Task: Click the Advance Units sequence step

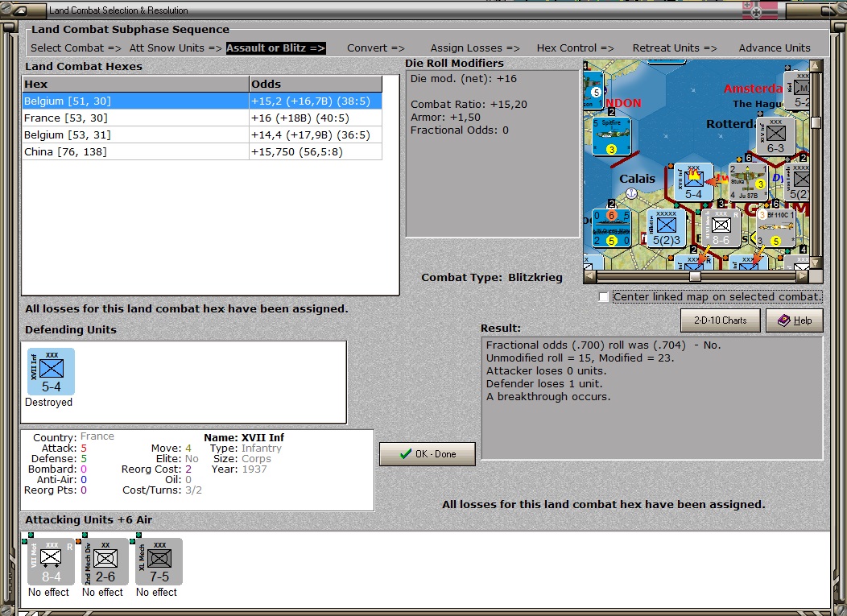Action: click(775, 48)
